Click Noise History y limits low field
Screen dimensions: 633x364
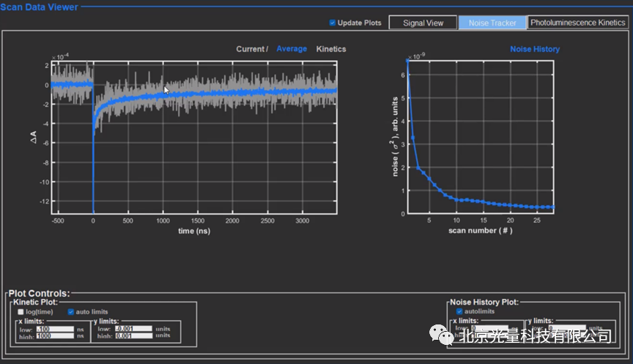pyautogui.click(x=567, y=328)
